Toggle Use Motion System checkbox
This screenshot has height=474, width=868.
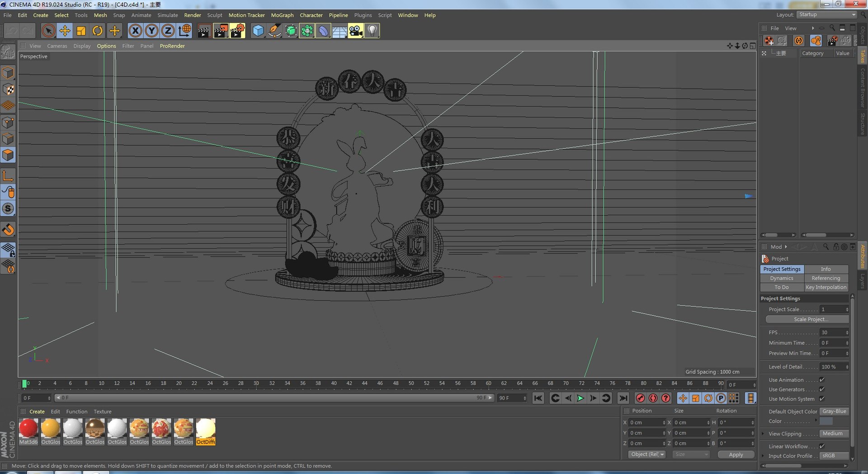click(822, 399)
